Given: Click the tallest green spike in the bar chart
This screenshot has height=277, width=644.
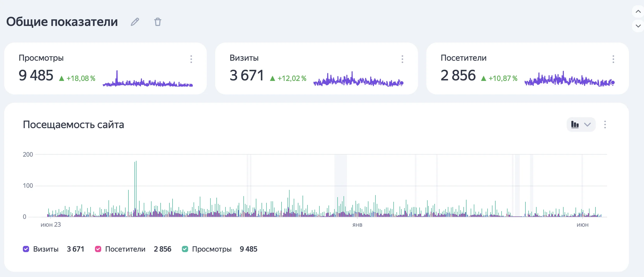Looking at the screenshot, I should click(x=136, y=189).
